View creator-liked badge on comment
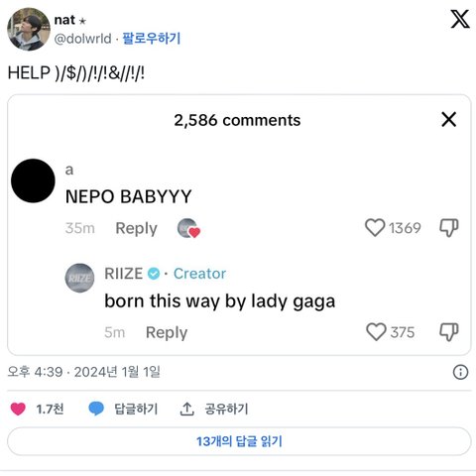The height and width of the screenshot is (476, 476). [x=188, y=228]
